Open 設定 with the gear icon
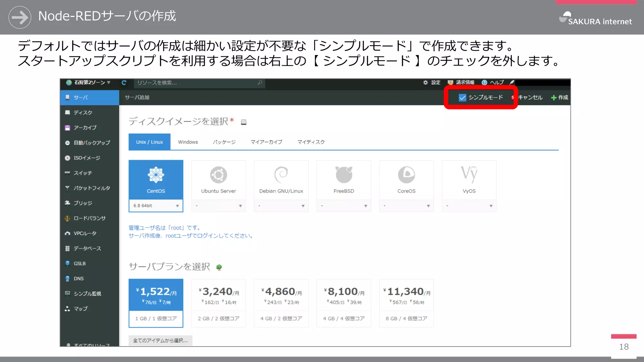644x362 pixels. pos(432,82)
